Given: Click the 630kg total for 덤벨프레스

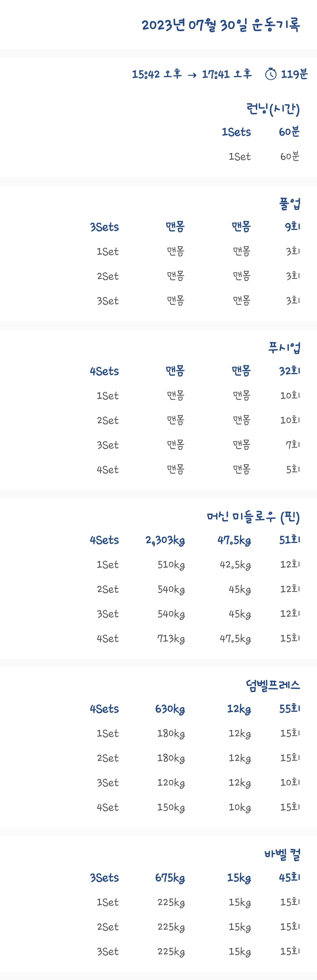Looking at the screenshot, I should pos(170,709).
